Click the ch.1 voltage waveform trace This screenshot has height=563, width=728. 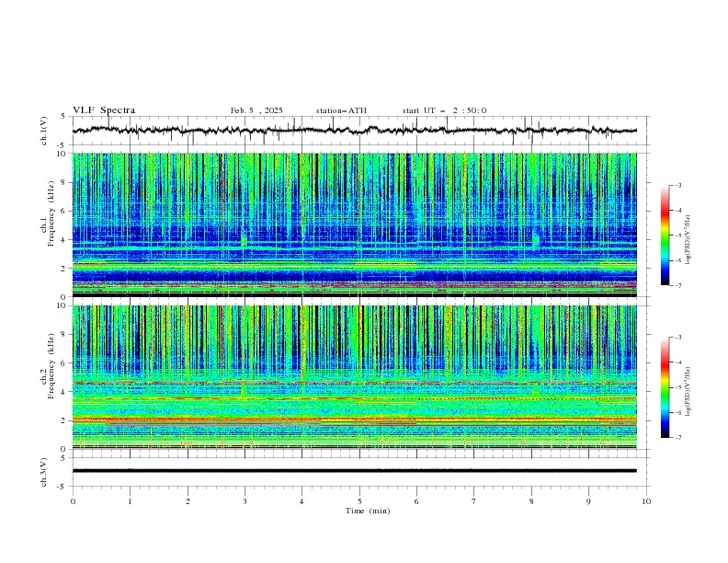point(354,131)
